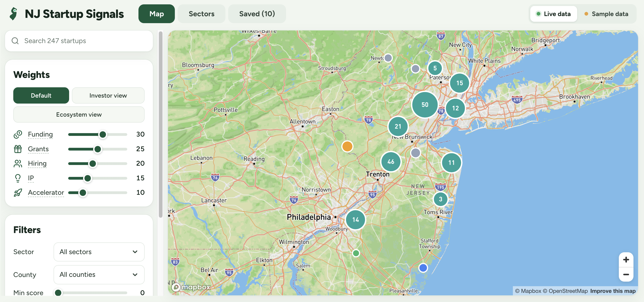This screenshot has height=302, width=644.
Task: Switch to Sample data mode
Action: (x=606, y=14)
